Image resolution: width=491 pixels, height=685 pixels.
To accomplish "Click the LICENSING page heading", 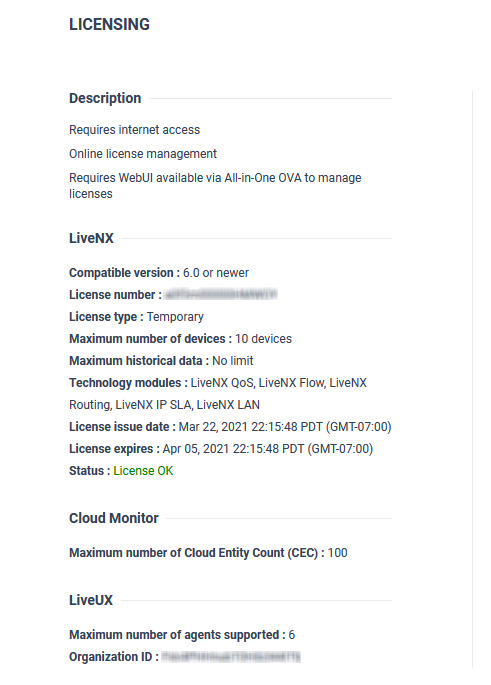I will (x=109, y=24).
